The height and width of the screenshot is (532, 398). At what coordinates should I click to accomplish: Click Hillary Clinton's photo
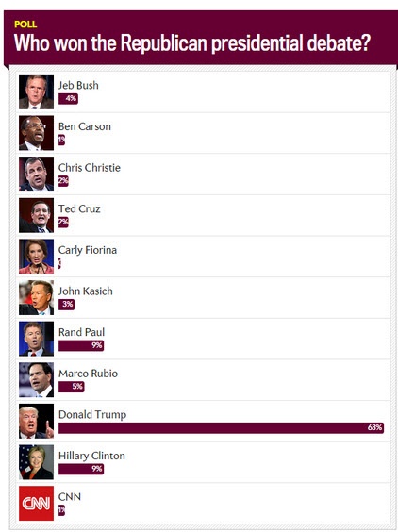click(36, 462)
